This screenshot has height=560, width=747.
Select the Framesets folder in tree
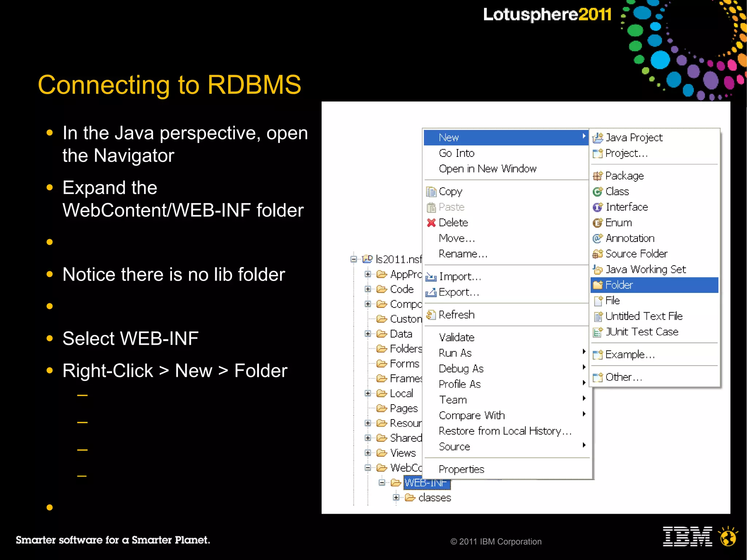[406, 379]
